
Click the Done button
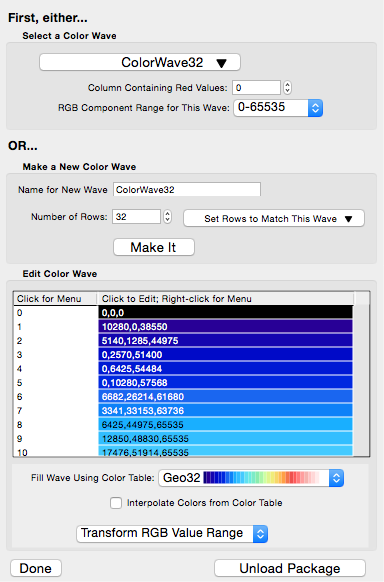(x=36, y=568)
